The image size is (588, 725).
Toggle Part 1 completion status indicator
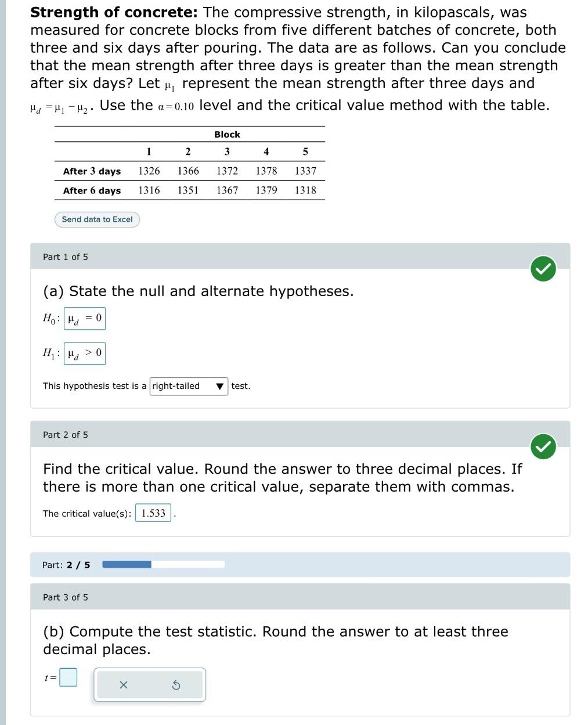[542, 269]
